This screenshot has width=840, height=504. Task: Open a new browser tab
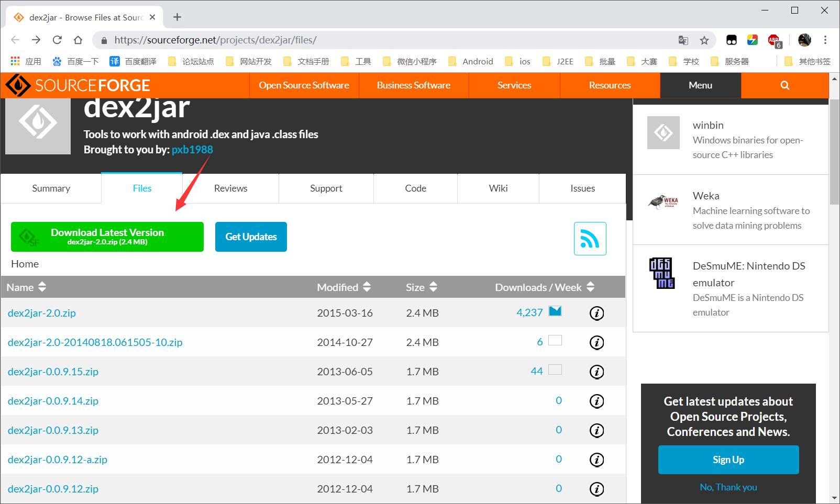coord(178,17)
